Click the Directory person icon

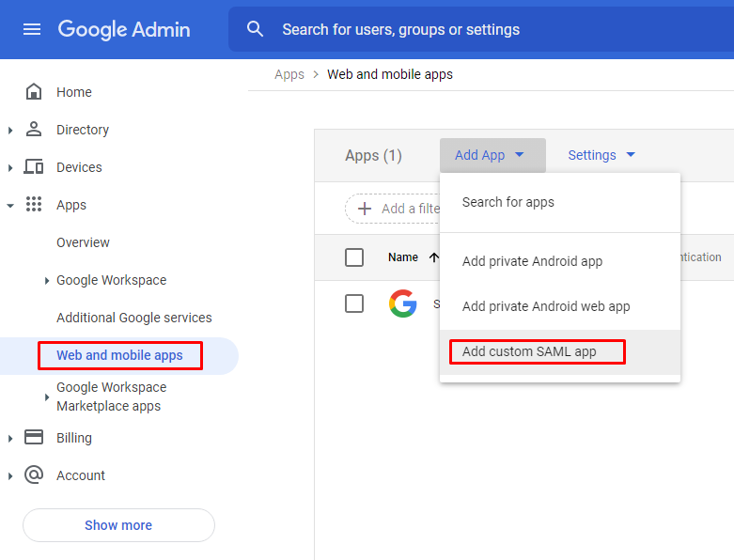pos(34,129)
